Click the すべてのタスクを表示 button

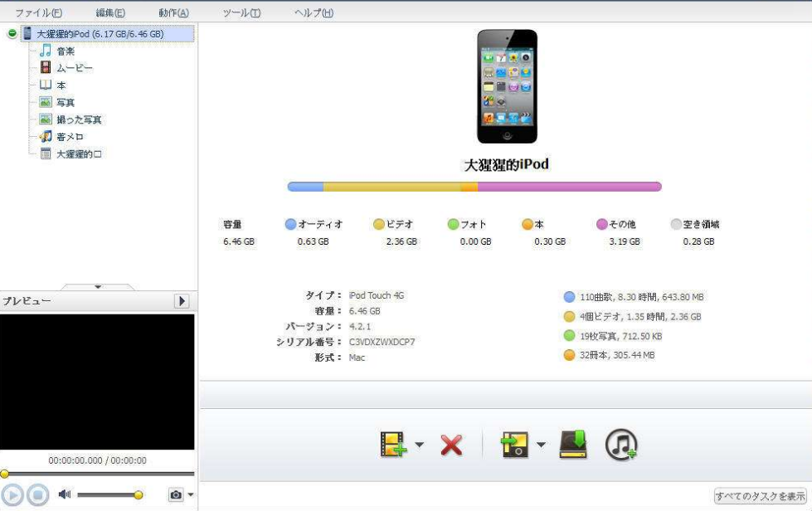point(761,496)
